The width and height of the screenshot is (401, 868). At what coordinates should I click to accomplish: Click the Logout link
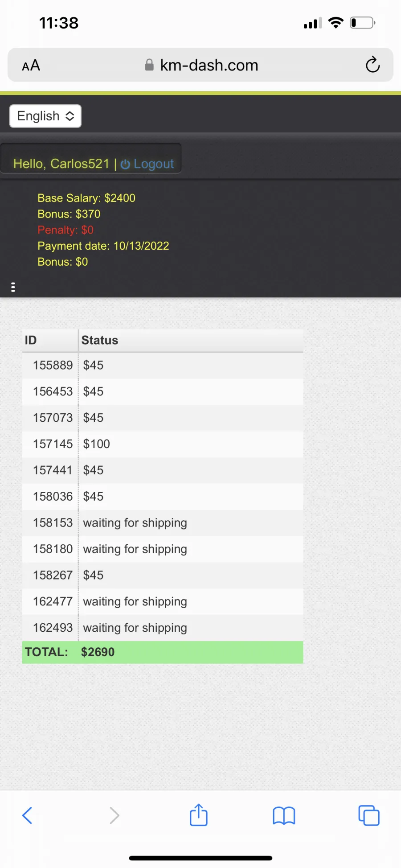(154, 164)
